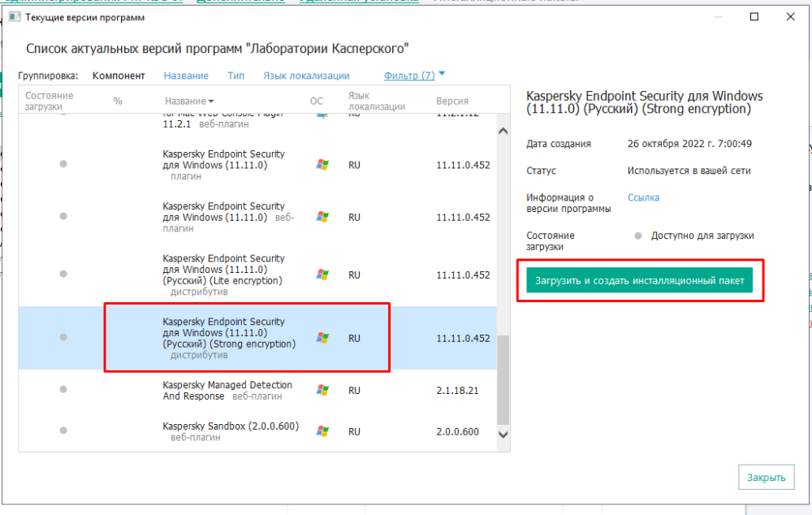Maximize the Текущие версии программ window
This screenshot has height=515, width=812.
[x=754, y=16]
